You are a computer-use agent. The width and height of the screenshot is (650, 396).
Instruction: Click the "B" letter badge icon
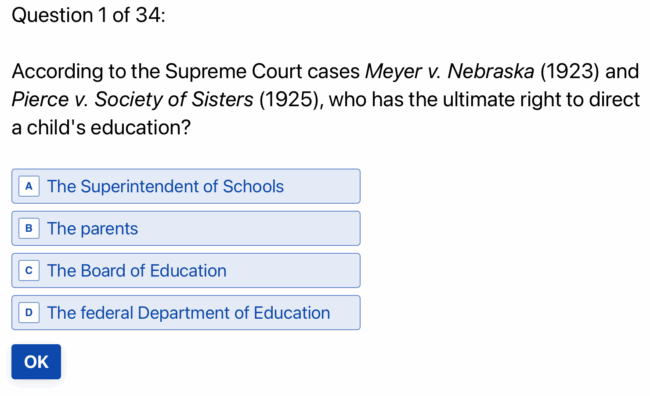29,228
